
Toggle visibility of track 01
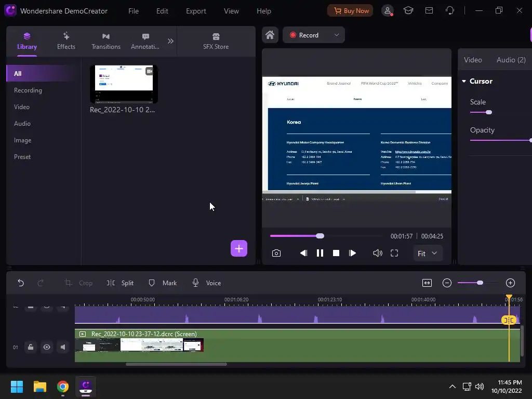tap(46, 347)
